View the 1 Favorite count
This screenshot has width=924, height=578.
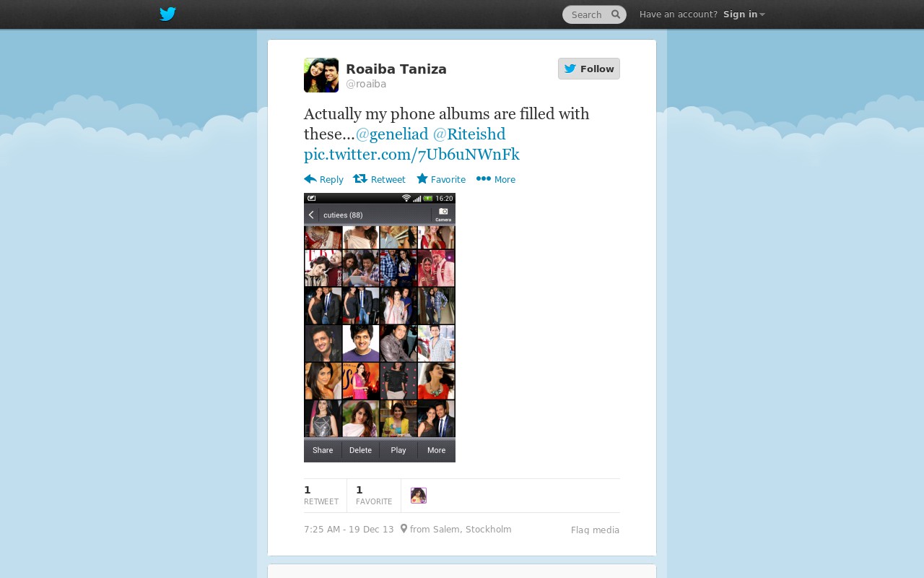(x=374, y=496)
